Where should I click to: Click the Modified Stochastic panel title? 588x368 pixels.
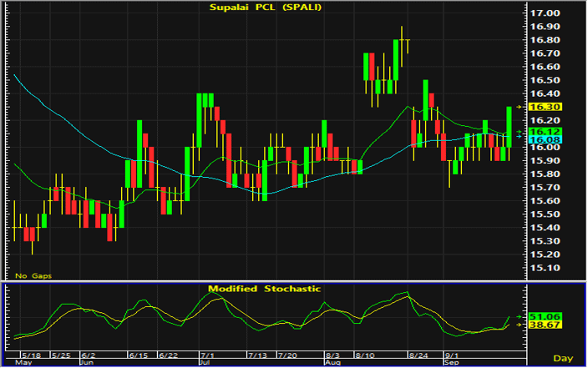pyautogui.click(x=265, y=289)
